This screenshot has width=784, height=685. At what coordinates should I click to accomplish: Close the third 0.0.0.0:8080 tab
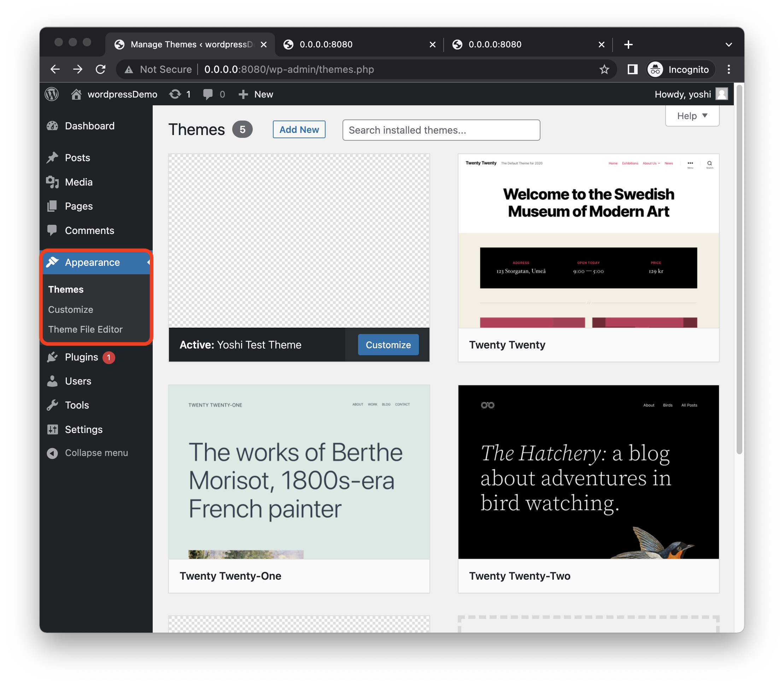coord(601,44)
